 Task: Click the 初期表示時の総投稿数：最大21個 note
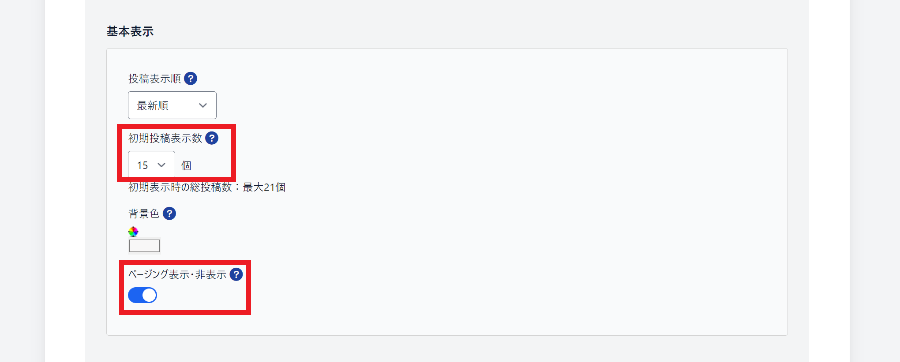pos(207,188)
